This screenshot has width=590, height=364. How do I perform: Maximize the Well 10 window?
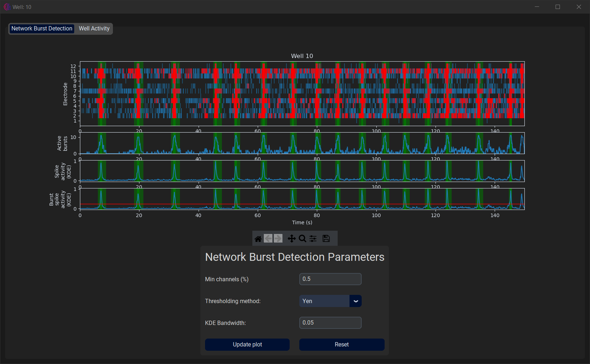click(x=558, y=7)
